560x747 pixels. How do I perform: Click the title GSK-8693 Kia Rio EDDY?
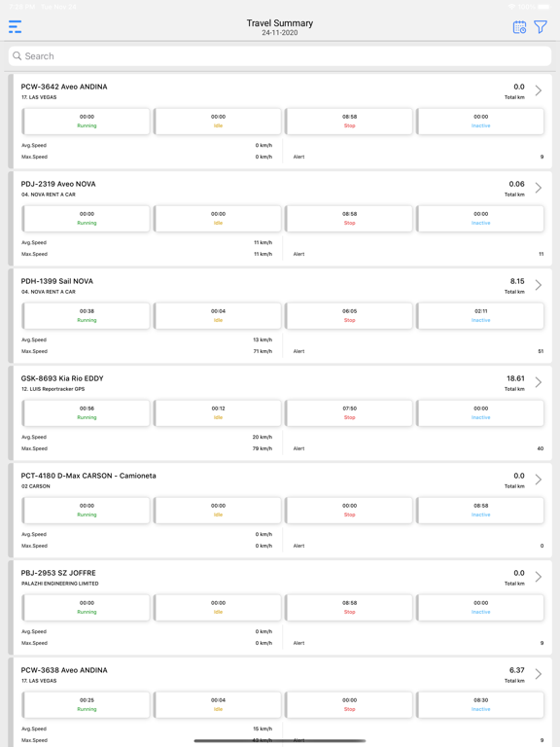(62, 378)
